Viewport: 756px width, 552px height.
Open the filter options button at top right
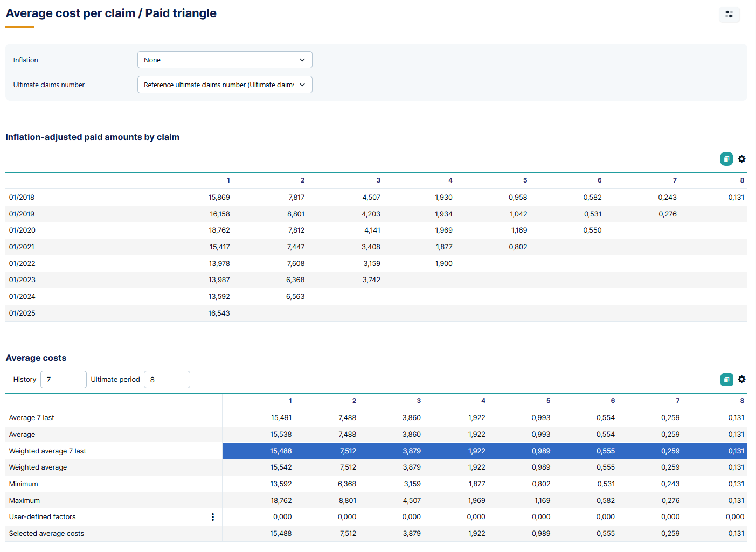pyautogui.click(x=729, y=15)
